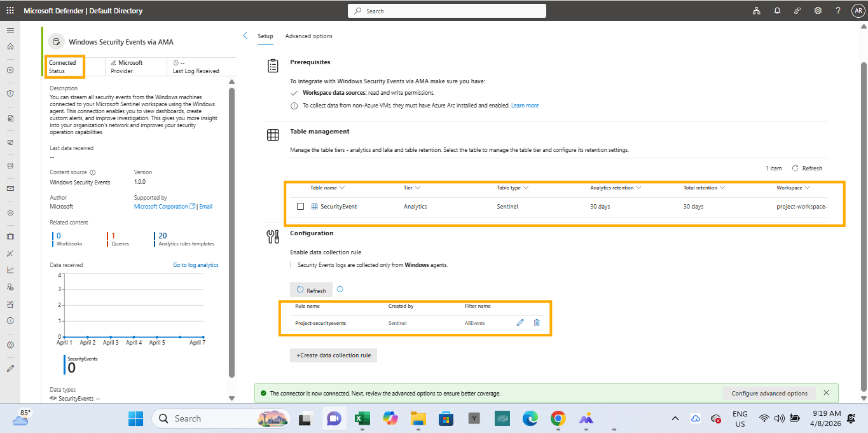The image size is (868, 433).
Task: Follow the Learn more link
Action: tap(525, 106)
